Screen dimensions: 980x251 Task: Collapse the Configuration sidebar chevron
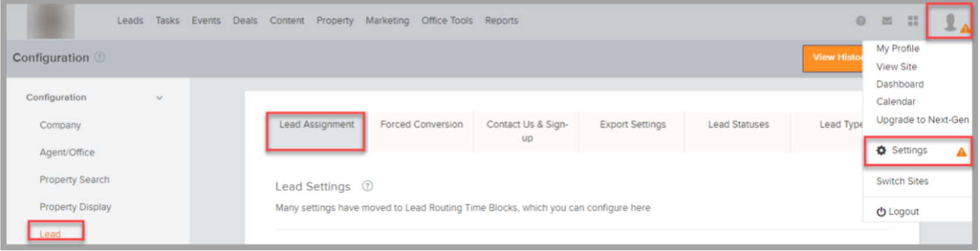click(x=159, y=98)
